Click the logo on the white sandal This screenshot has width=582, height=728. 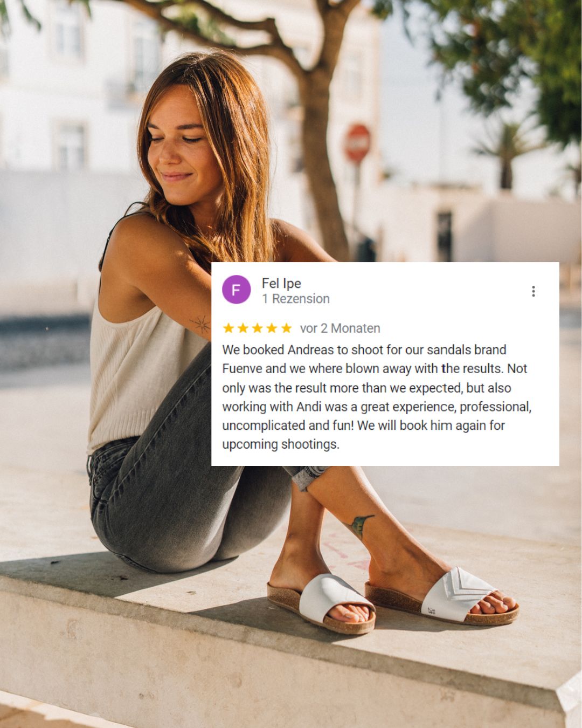coord(432,611)
